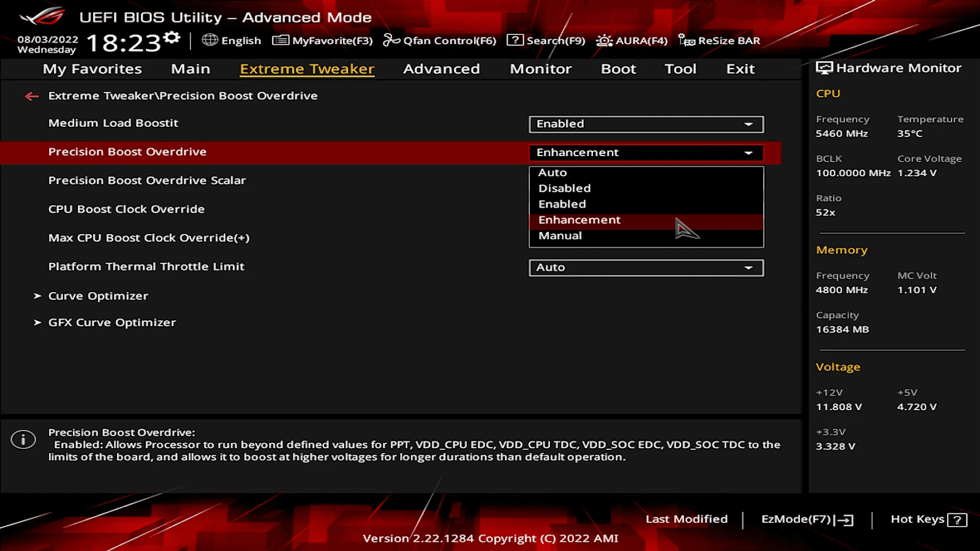
Task: Go to the Exit tab
Action: coord(741,69)
